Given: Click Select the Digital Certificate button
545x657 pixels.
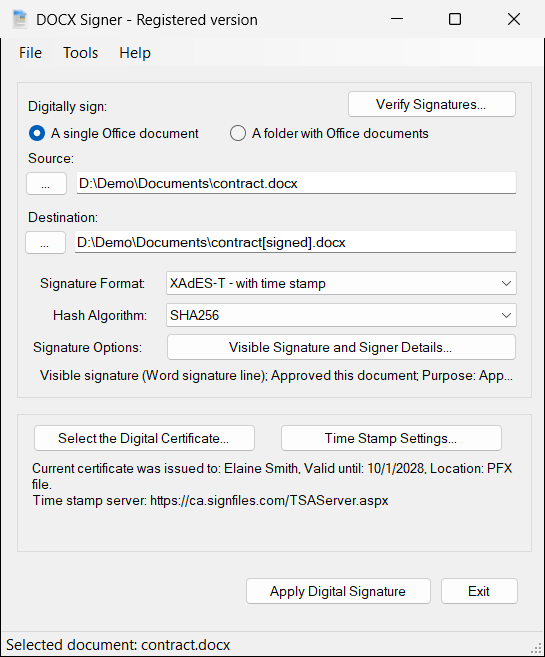Looking at the screenshot, I should (x=144, y=438).
